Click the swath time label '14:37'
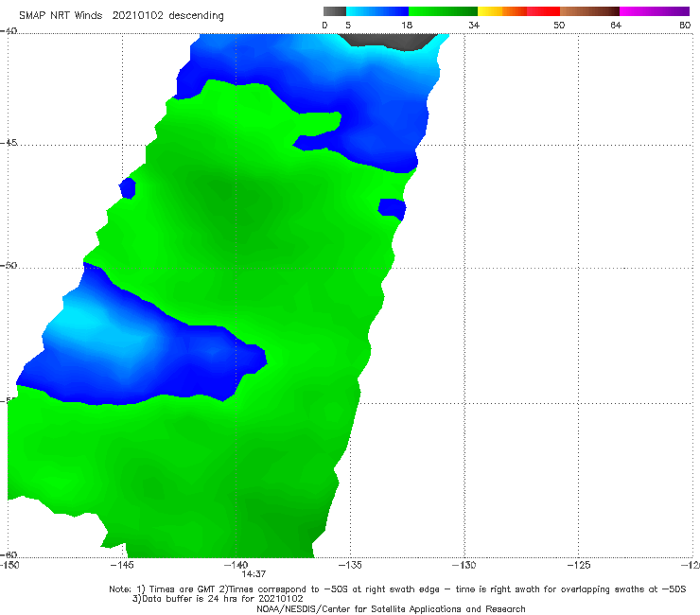 tap(254, 574)
